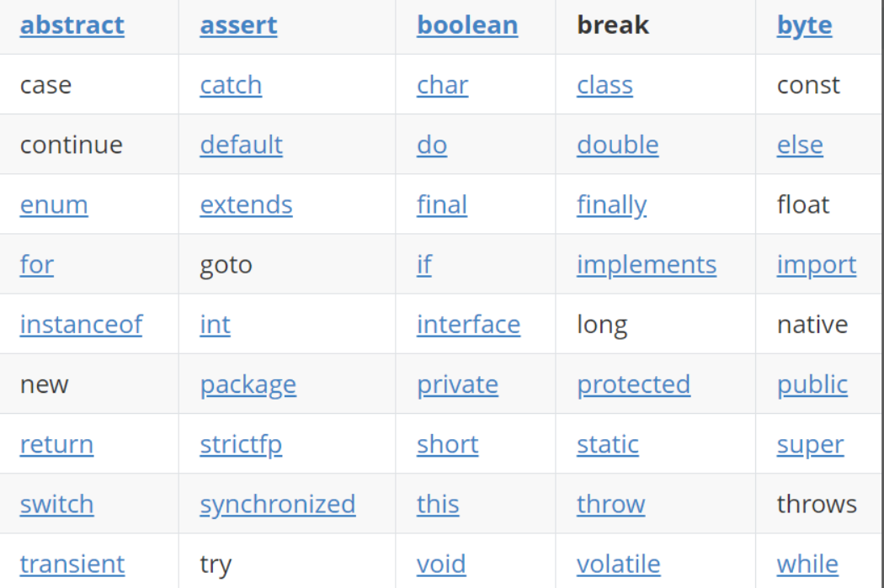This screenshot has height=588, width=884.
Task: Open the 'catch' link
Action: [231, 85]
